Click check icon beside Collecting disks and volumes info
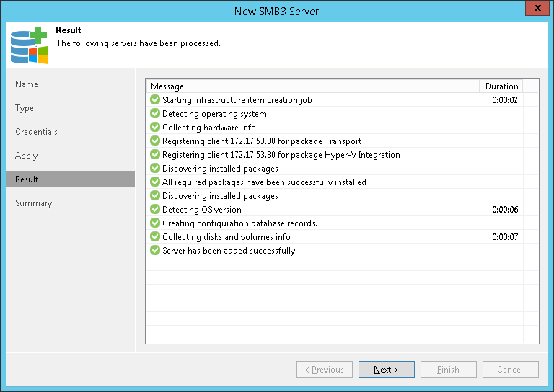The image size is (554, 392). pos(155,236)
